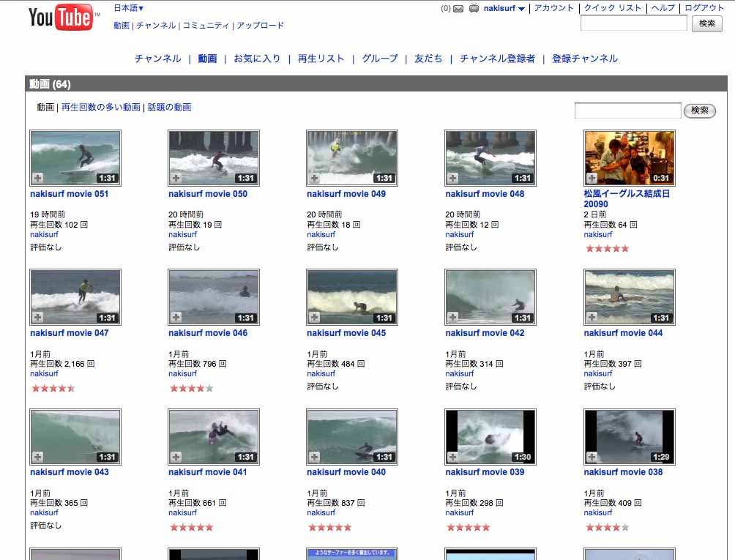The image size is (735, 560).
Task: Open the nakisurf movie 050 title link
Action: pyautogui.click(x=208, y=194)
